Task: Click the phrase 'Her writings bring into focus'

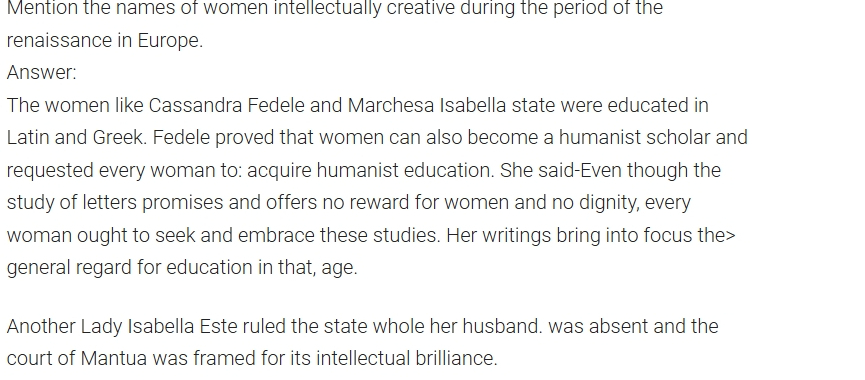Action: (x=569, y=235)
